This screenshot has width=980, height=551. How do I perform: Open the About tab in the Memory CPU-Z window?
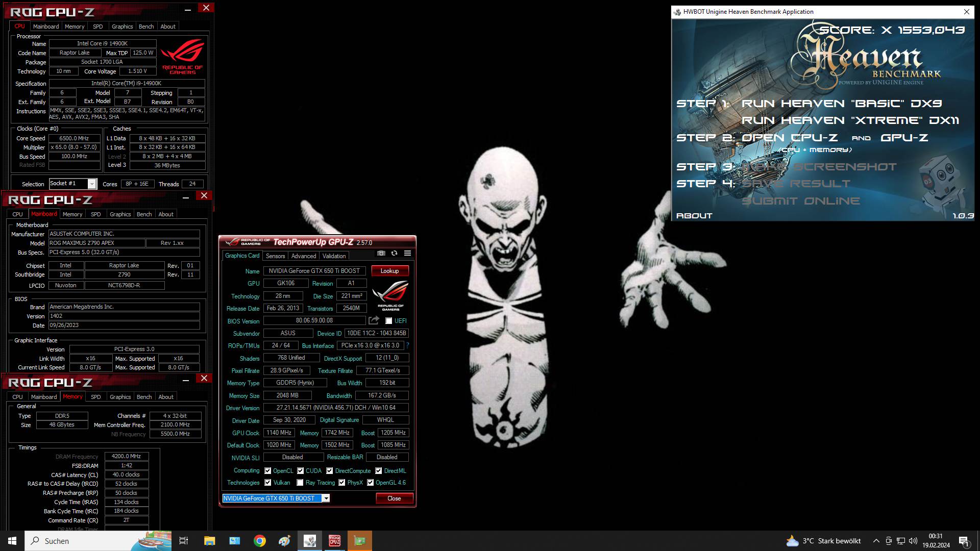[x=165, y=397]
